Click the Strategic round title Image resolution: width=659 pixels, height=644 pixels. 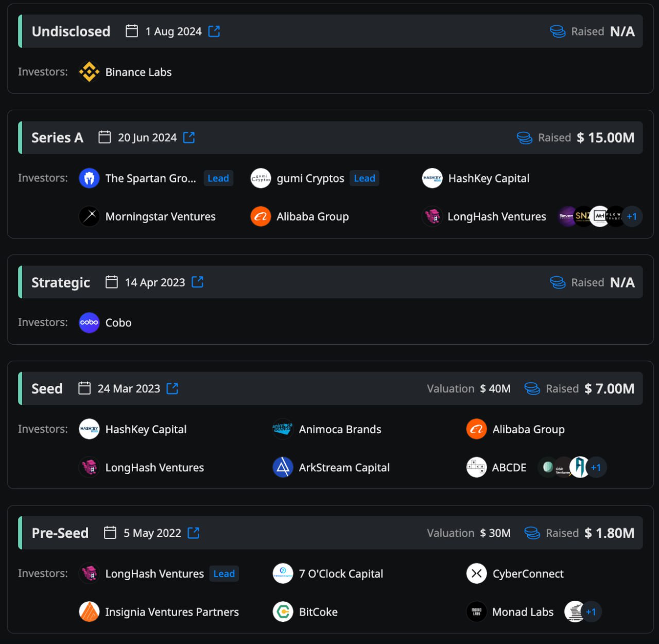tap(61, 282)
